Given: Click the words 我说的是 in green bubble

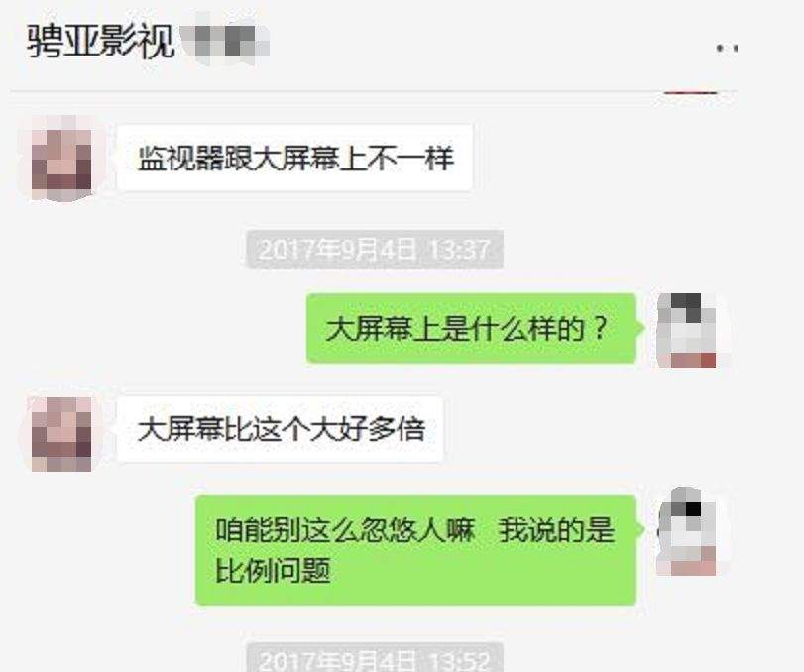Looking at the screenshot, I should (556, 530).
